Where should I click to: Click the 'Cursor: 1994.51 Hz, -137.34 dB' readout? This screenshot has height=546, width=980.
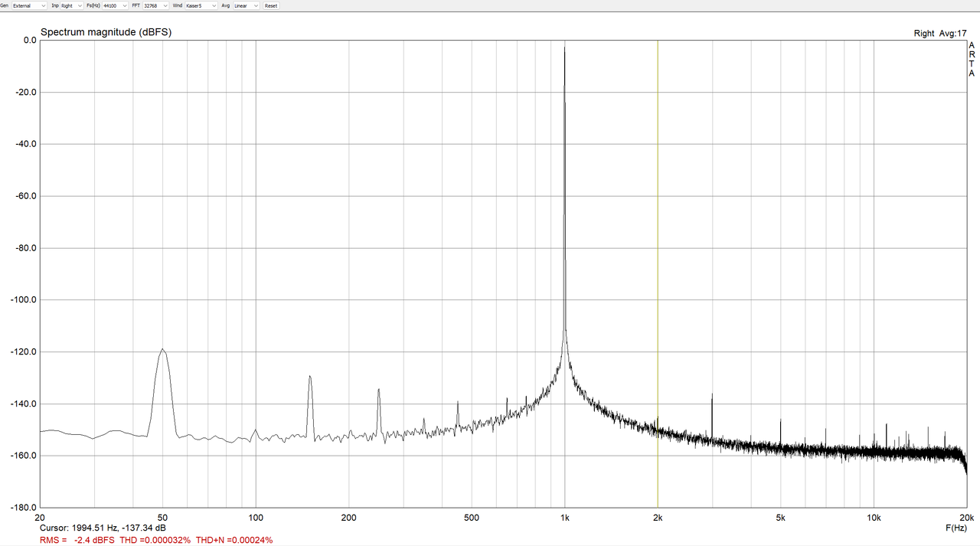[x=103, y=528]
